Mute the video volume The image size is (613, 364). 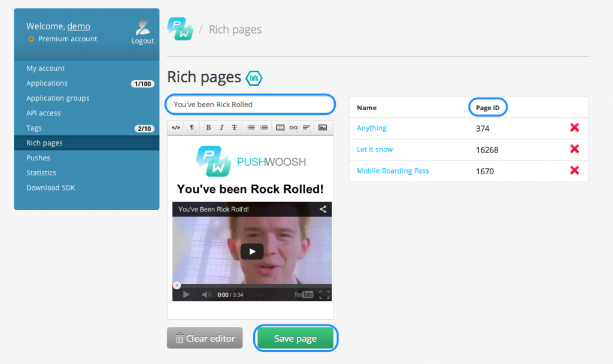pos(207,295)
